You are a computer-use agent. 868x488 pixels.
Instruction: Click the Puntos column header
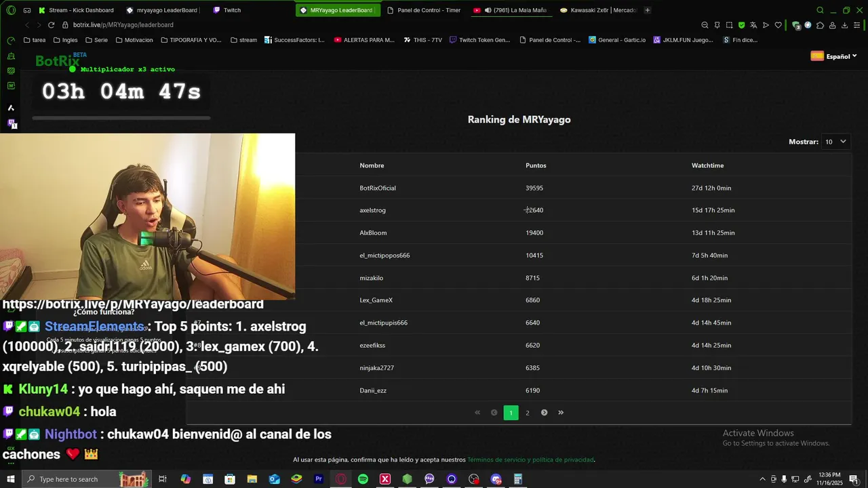pos(536,165)
